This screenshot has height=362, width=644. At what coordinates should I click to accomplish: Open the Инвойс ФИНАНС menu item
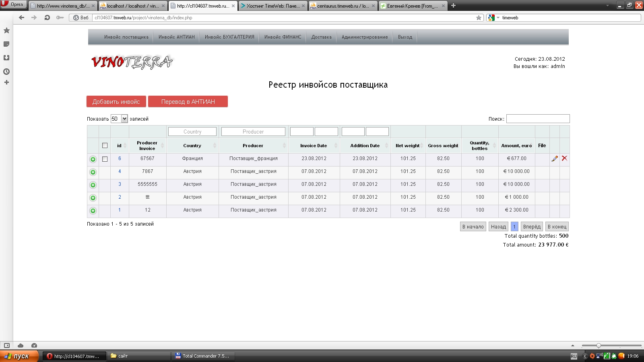click(283, 37)
